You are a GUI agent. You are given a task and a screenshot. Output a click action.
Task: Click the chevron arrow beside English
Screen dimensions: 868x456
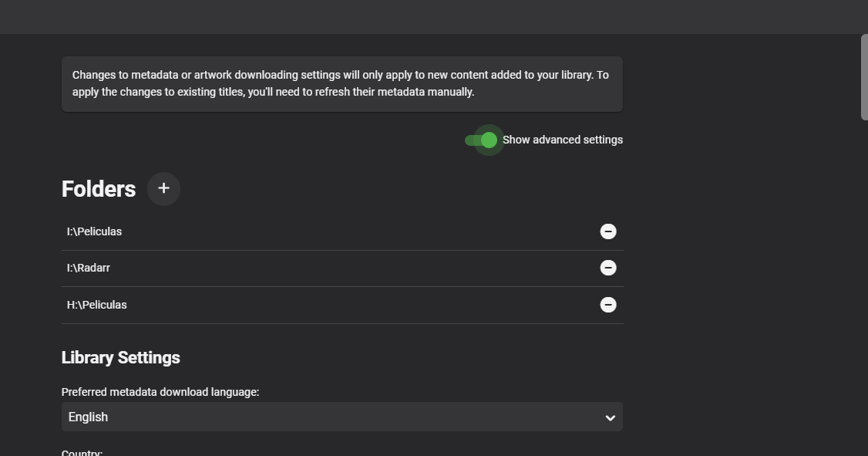point(610,417)
